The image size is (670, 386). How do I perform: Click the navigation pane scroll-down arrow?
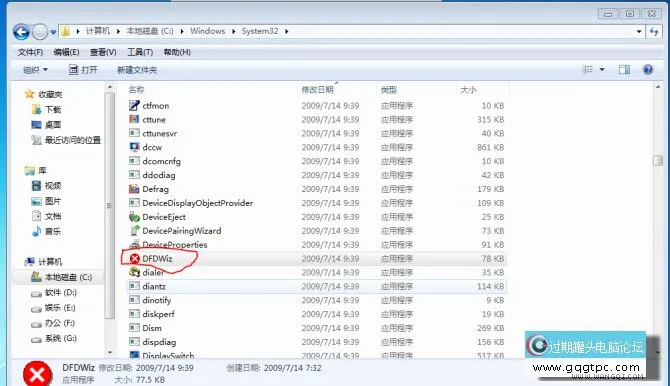[x=110, y=352]
